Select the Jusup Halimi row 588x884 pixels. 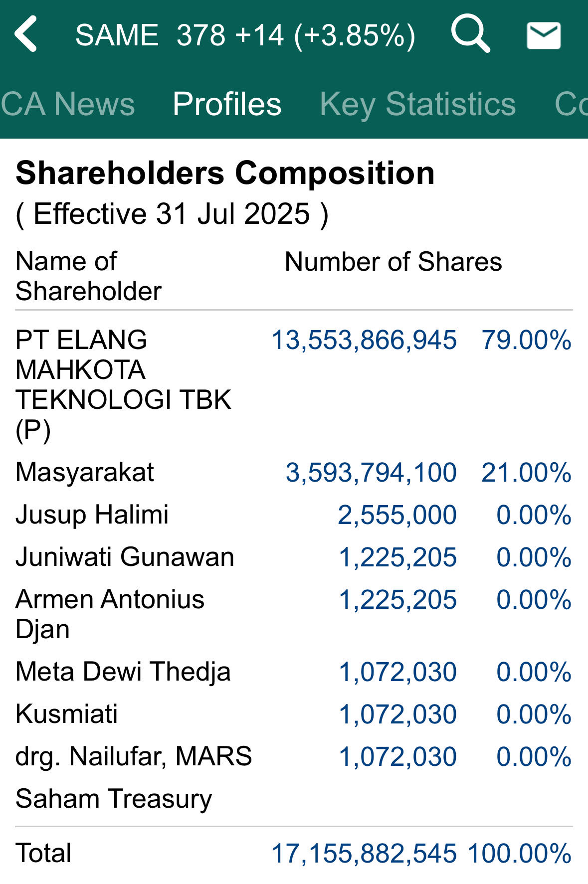pos(294,515)
